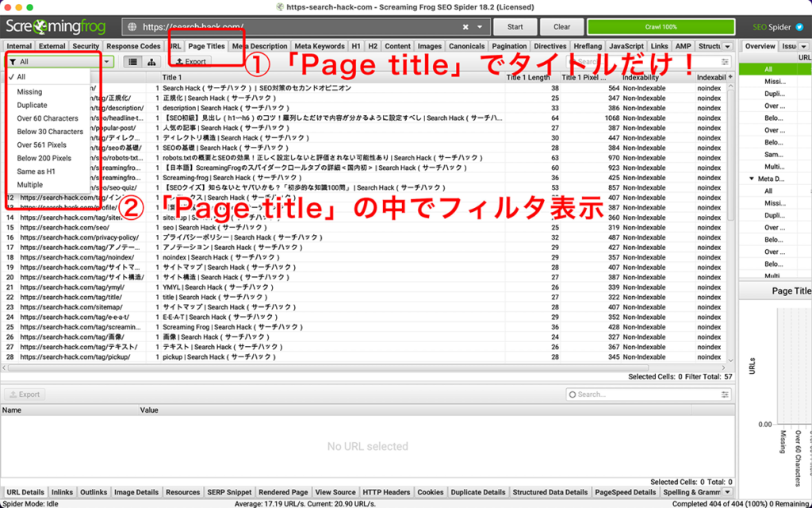Select the https://search-hack.com/sitemap/ URL
The height and width of the screenshot is (508, 812).
click(71, 307)
